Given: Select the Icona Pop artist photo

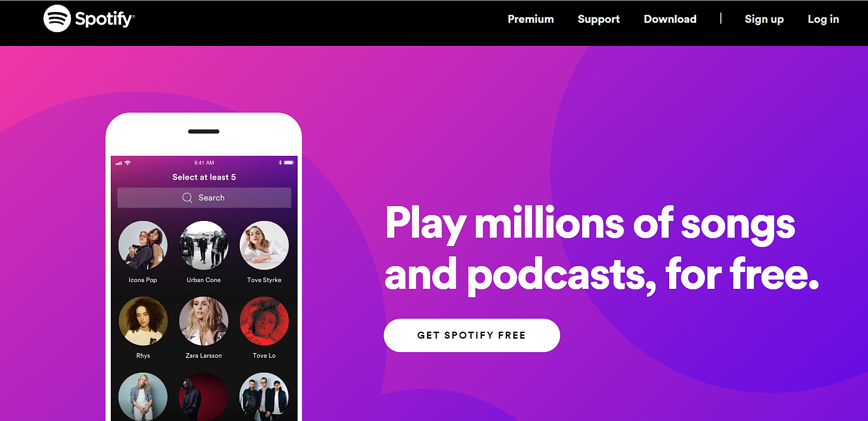Looking at the screenshot, I should 143,245.
